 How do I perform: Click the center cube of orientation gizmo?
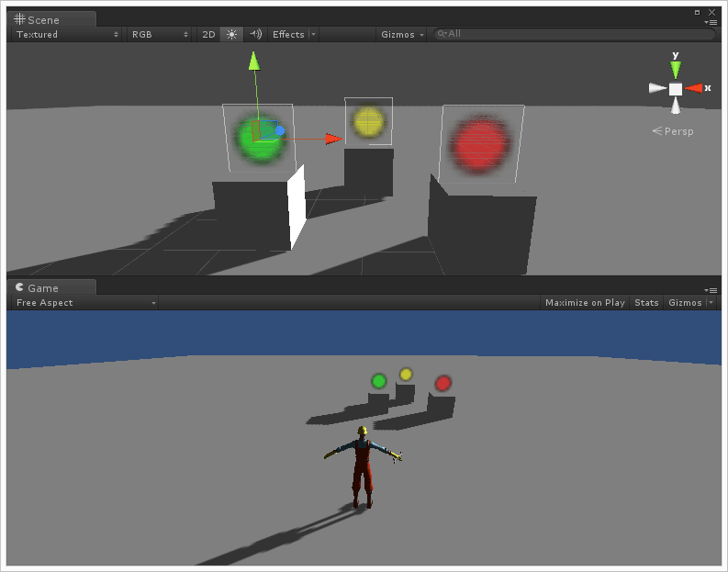tap(676, 89)
